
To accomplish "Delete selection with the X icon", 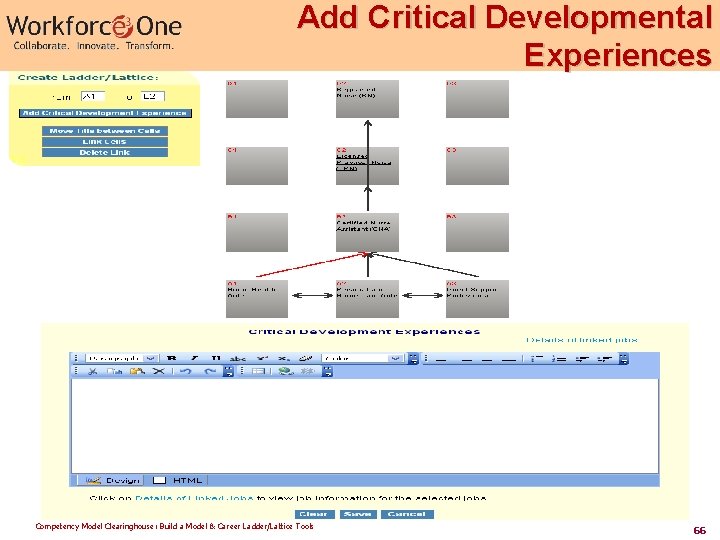I will (158, 371).
